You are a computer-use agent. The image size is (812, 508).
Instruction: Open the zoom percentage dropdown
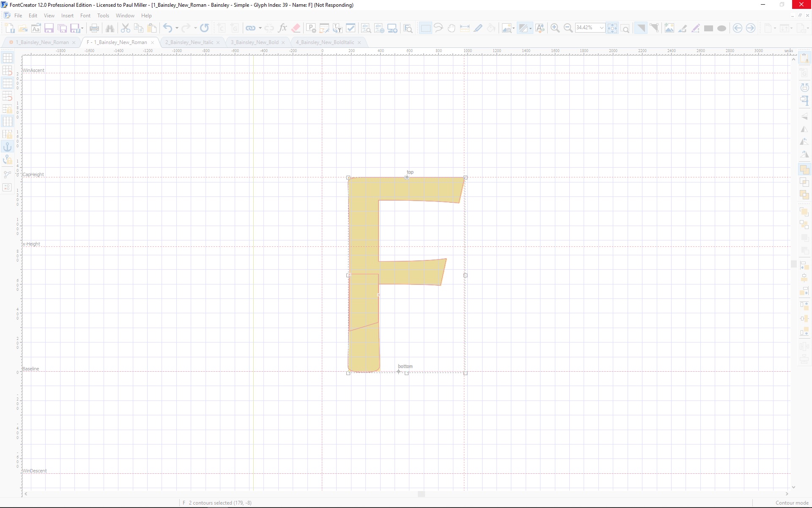(x=601, y=28)
